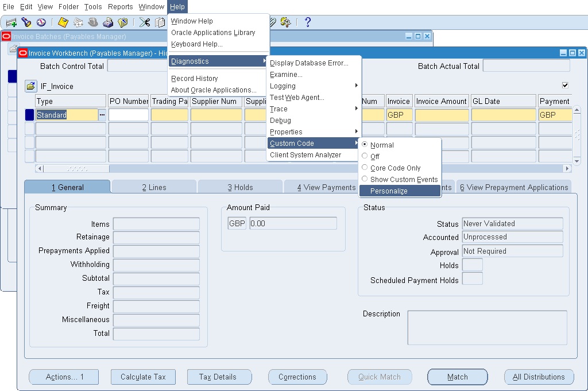
Task: Choose Core Code Only radio option
Action: point(365,168)
